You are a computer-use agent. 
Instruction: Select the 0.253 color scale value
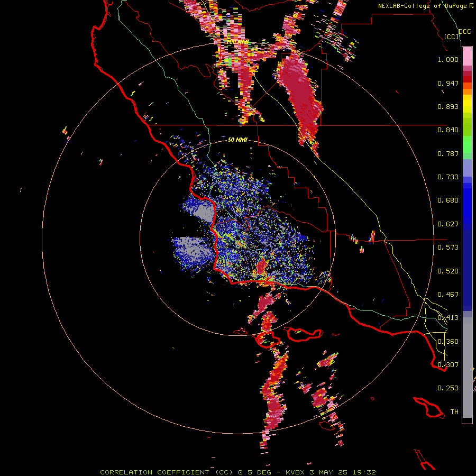pos(448,388)
